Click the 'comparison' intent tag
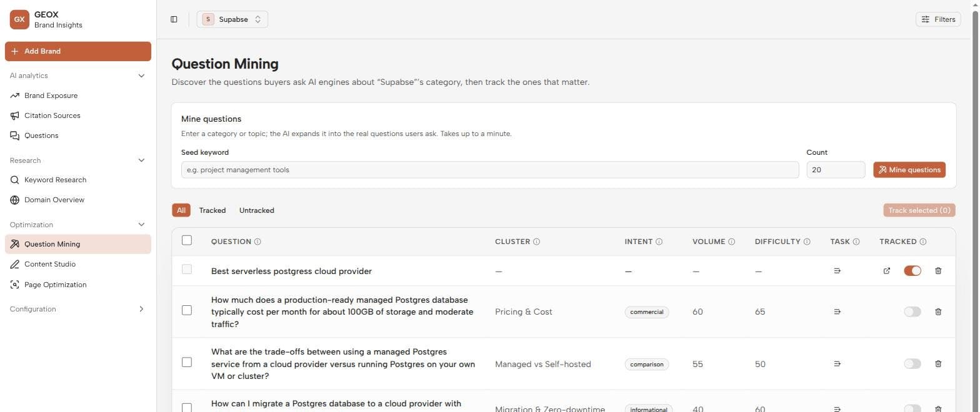 647,364
